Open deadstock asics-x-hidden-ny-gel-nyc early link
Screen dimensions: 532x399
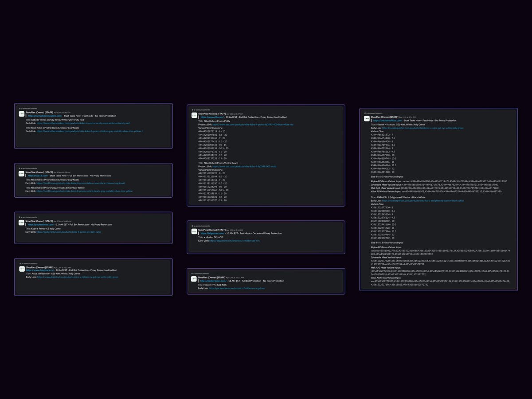[x=78, y=277]
